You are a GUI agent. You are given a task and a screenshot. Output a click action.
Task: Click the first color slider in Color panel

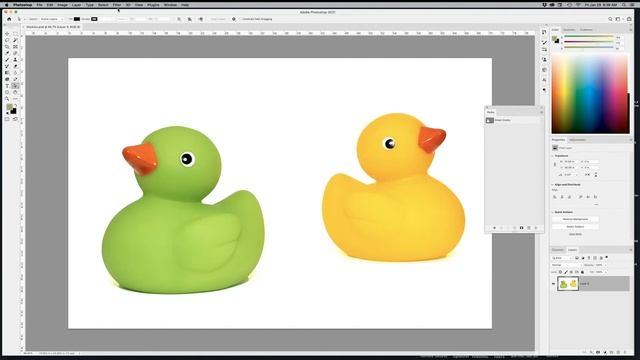click(x=589, y=37)
